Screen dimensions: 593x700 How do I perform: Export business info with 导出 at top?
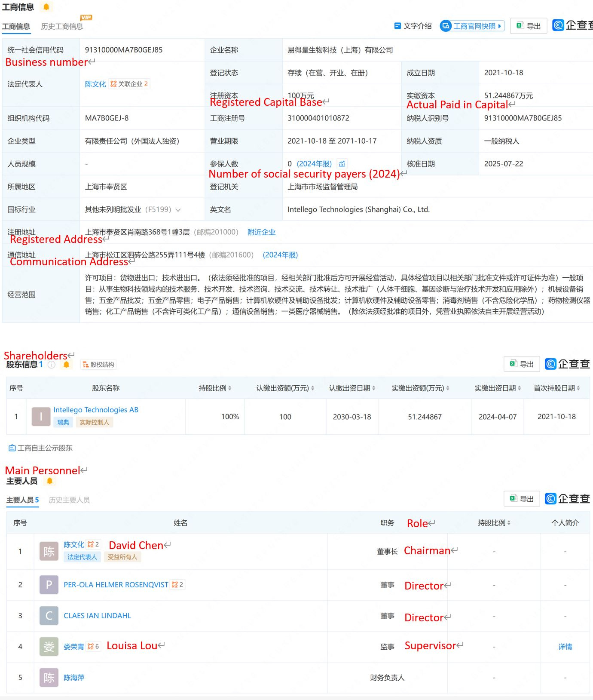(529, 26)
